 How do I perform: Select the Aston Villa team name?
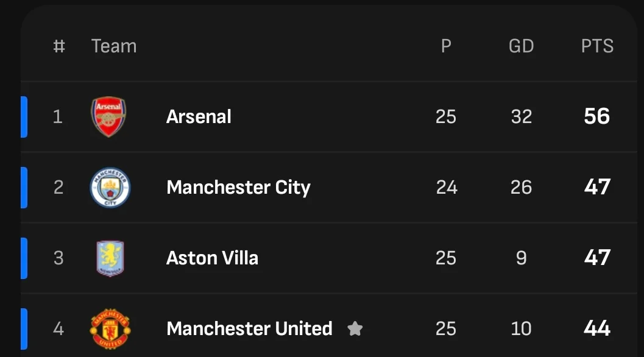click(212, 258)
